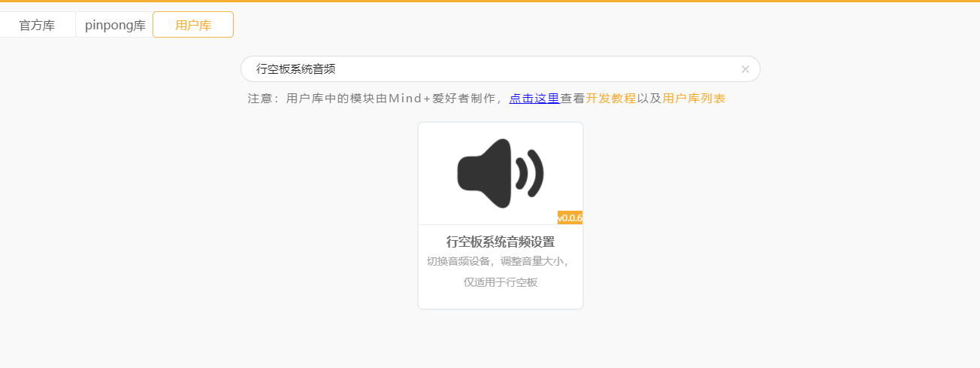The height and width of the screenshot is (368, 980).
Task: Clear the search box with the X icon
Action: pyautogui.click(x=745, y=69)
